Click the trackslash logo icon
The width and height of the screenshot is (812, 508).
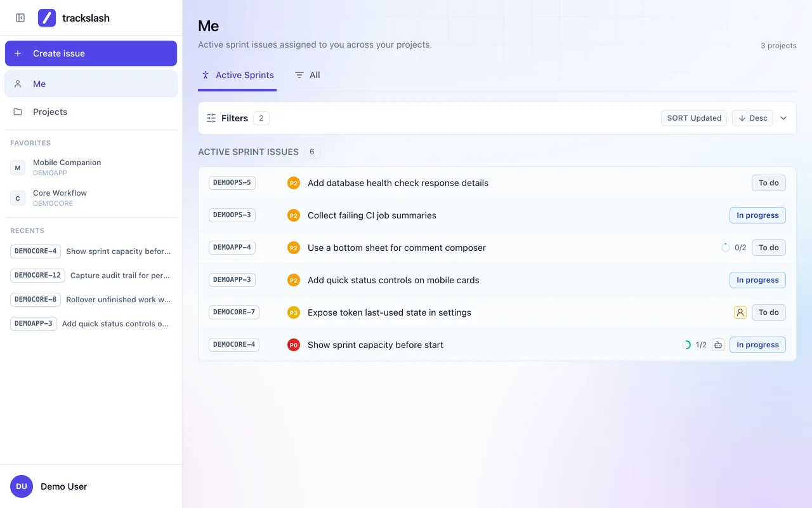(47, 18)
